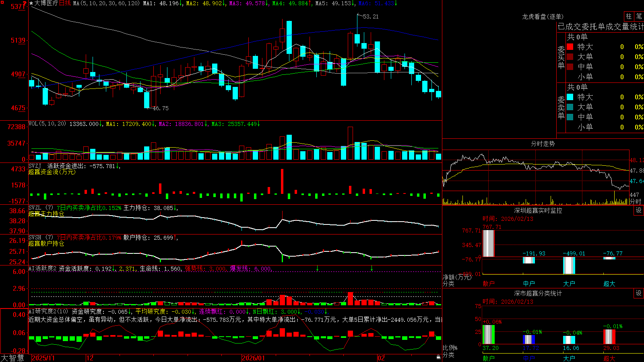Open MA(5,10,20,30,60,120) indicator parameters

point(106,3)
